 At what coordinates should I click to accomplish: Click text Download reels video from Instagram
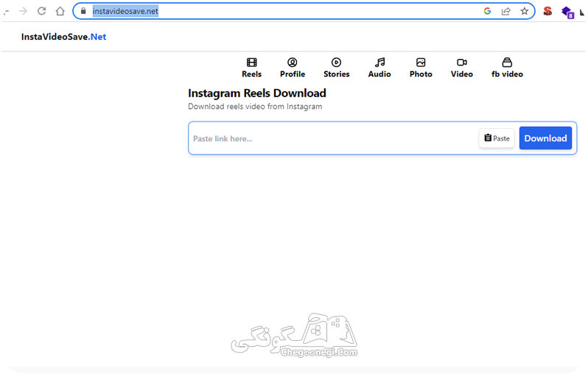[x=255, y=107]
